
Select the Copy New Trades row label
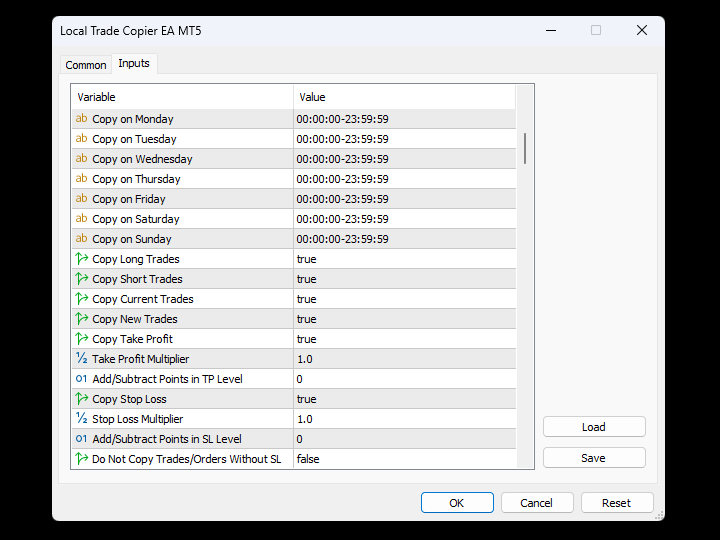coord(135,319)
